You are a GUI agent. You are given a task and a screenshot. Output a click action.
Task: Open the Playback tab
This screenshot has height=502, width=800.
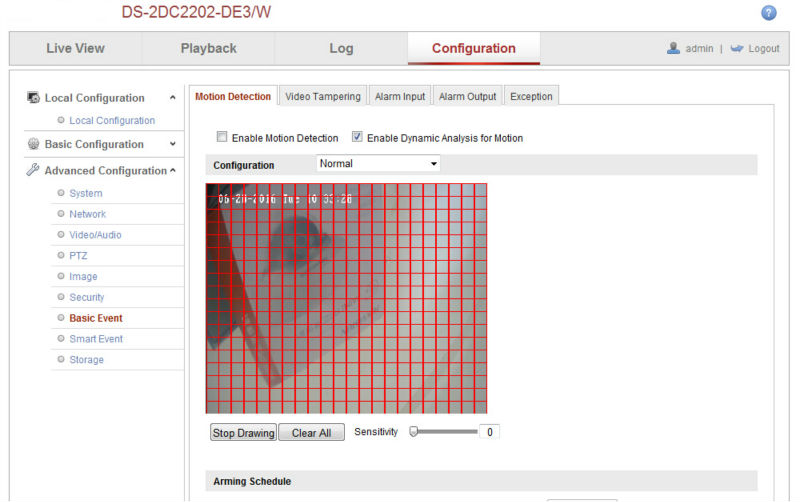pos(208,48)
